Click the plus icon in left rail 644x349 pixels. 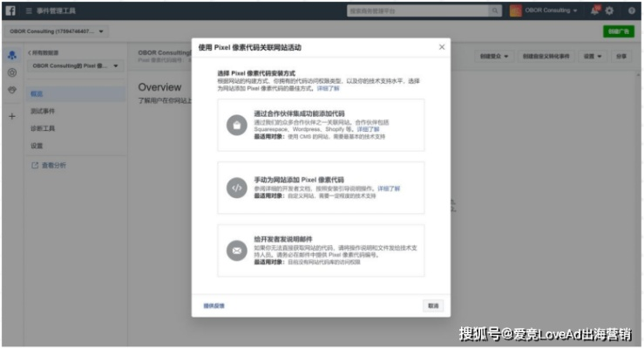[12, 116]
